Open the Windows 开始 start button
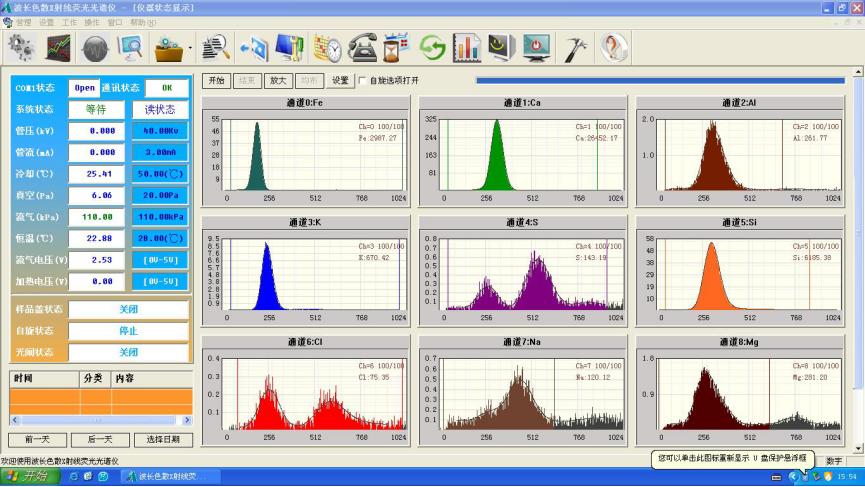This screenshot has height=487, width=865. point(30,476)
